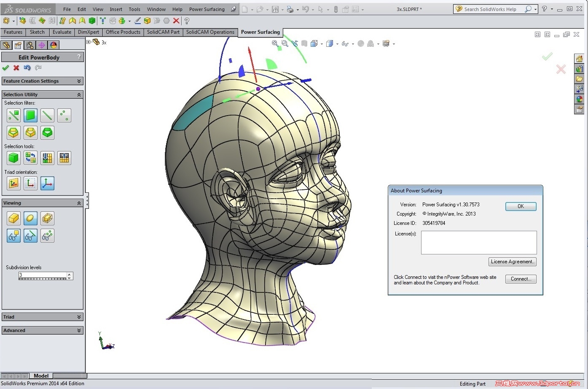Viewport: 588px width, 389px height.
Task: Select the first yellow-green polygon filter icon
Action: click(13, 132)
